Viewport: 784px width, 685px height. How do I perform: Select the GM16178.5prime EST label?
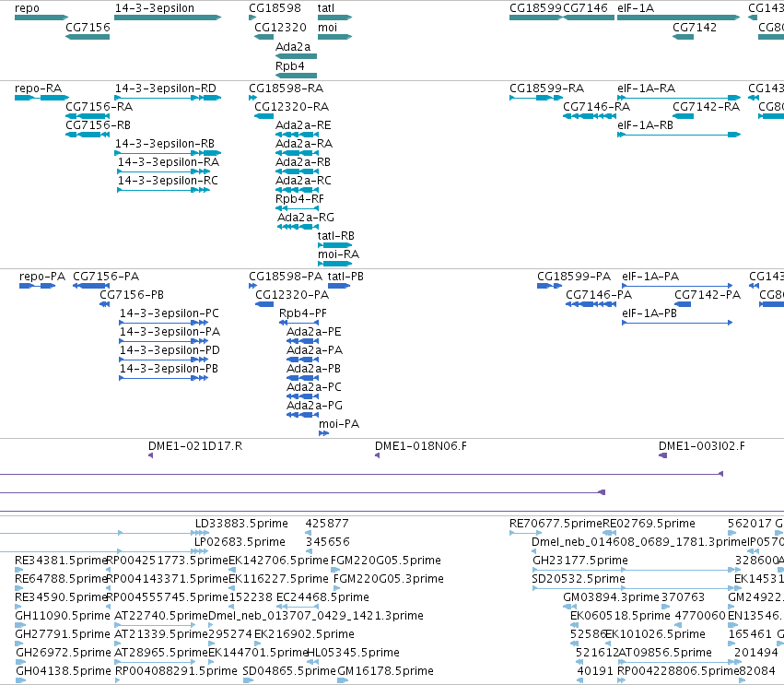tap(385, 671)
